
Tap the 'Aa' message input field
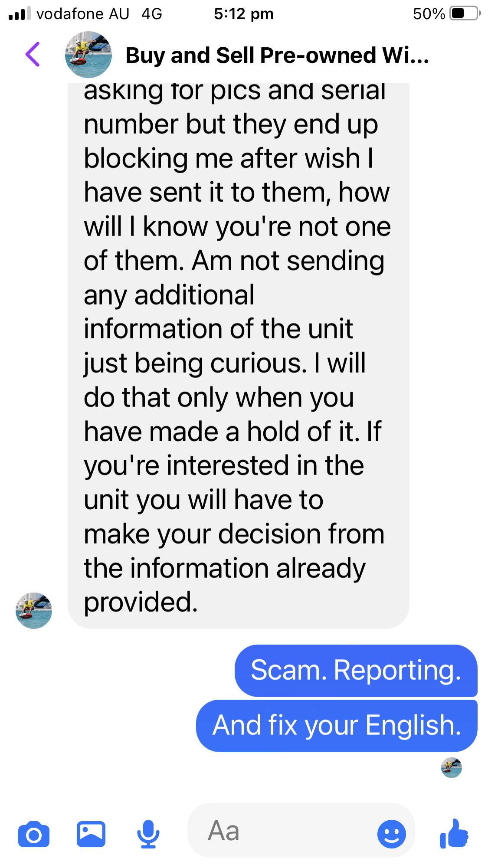pos(301,831)
